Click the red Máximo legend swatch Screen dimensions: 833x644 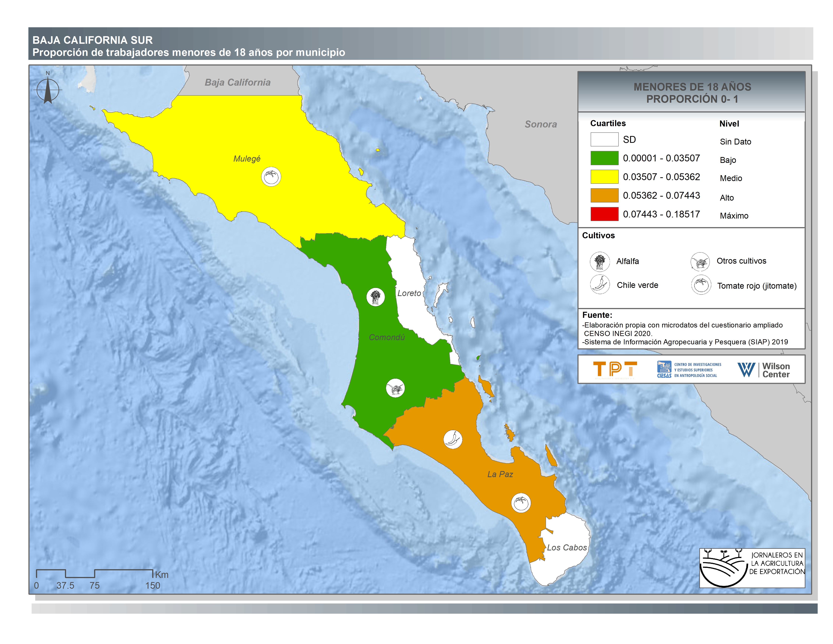point(604,214)
